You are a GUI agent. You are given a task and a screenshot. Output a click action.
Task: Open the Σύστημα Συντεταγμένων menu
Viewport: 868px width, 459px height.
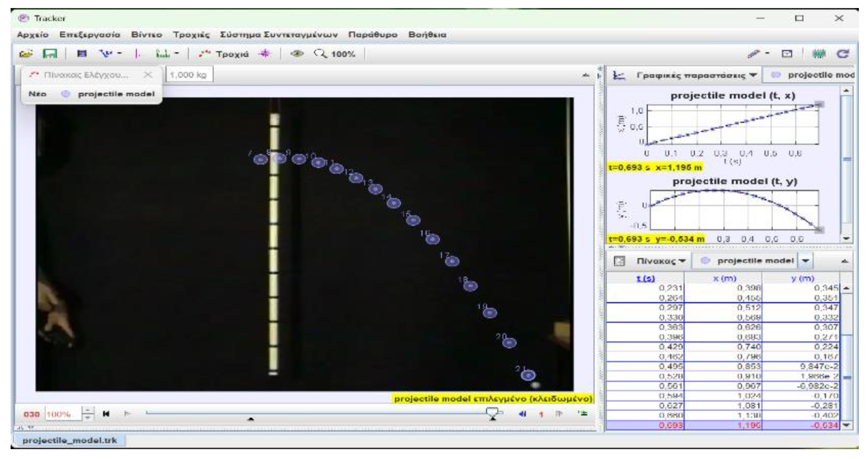278,35
